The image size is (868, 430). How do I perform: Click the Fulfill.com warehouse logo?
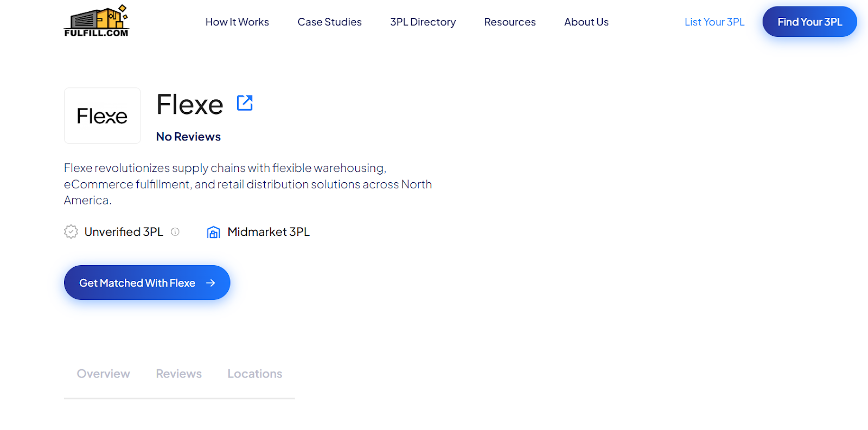[x=97, y=21]
